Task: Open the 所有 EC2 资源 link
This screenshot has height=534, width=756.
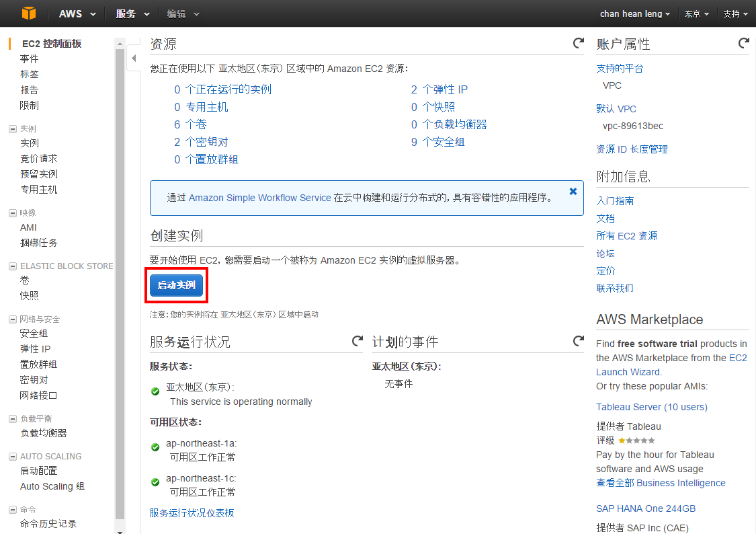Action: [x=627, y=236]
